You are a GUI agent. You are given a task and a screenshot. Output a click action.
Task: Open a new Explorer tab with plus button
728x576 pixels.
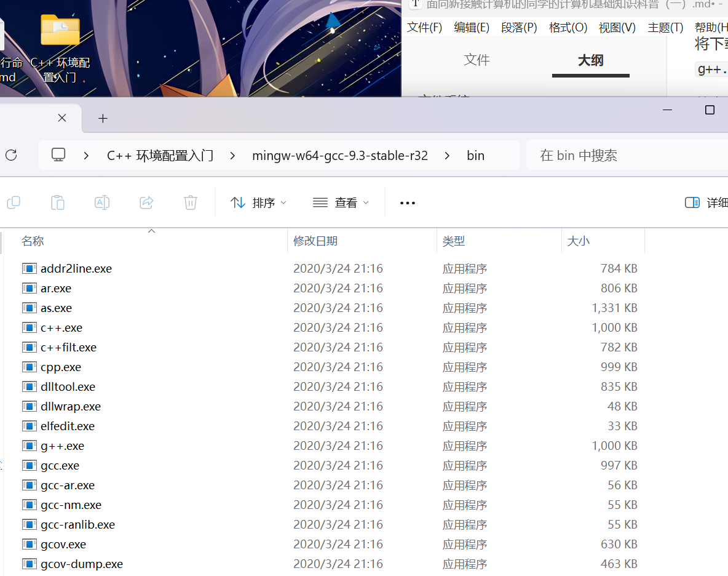coord(103,118)
